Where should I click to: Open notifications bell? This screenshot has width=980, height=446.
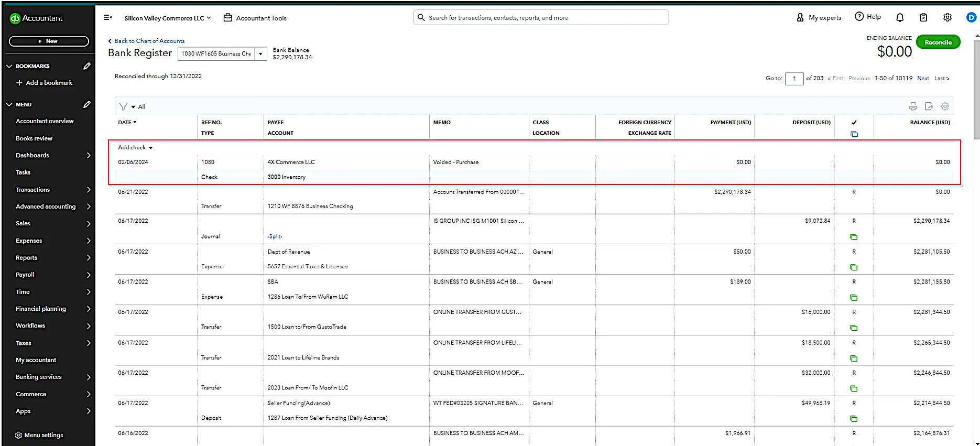pyautogui.click(x=900, y=17)
